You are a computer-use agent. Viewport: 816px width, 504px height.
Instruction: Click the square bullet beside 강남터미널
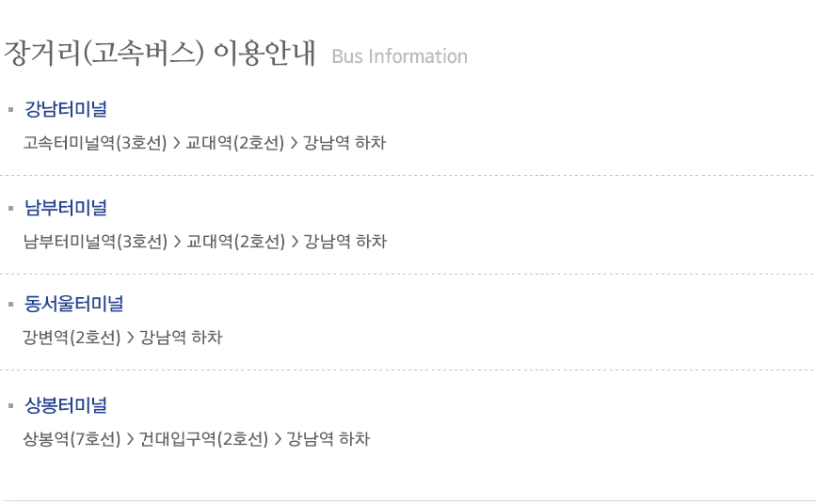[10, 109]
